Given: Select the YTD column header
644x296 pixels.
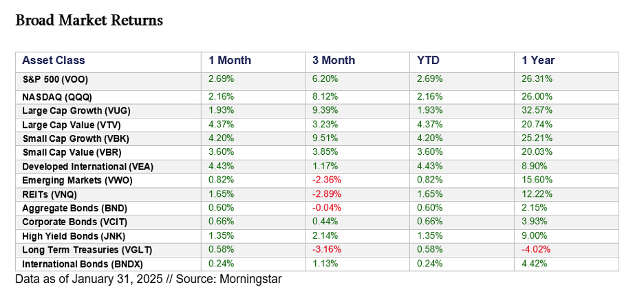Looking at the screenshot, I should (x=428, y=61).
